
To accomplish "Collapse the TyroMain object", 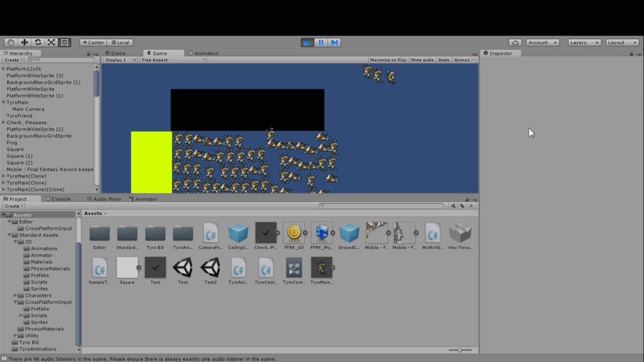I will (4, 103).
